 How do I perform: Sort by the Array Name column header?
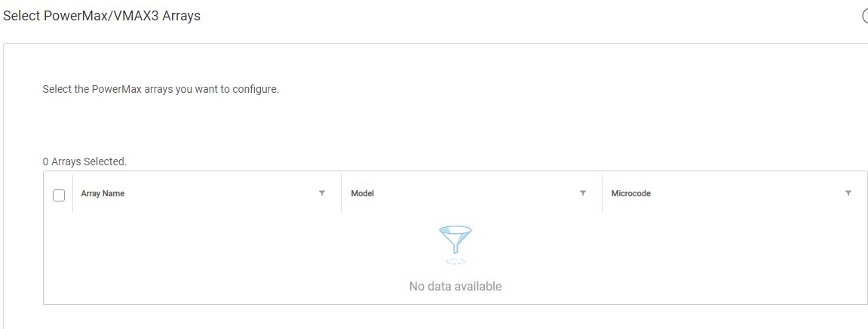tap(103, 194)
